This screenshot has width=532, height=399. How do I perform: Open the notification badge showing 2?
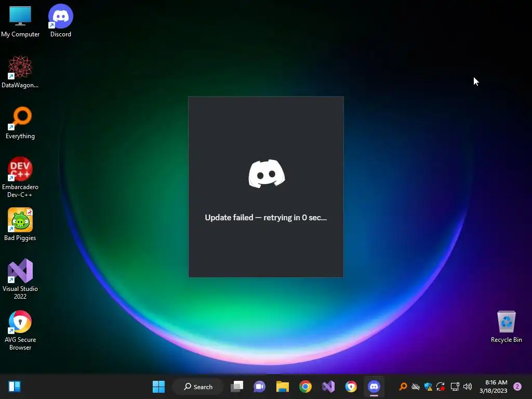pos(517,387)
